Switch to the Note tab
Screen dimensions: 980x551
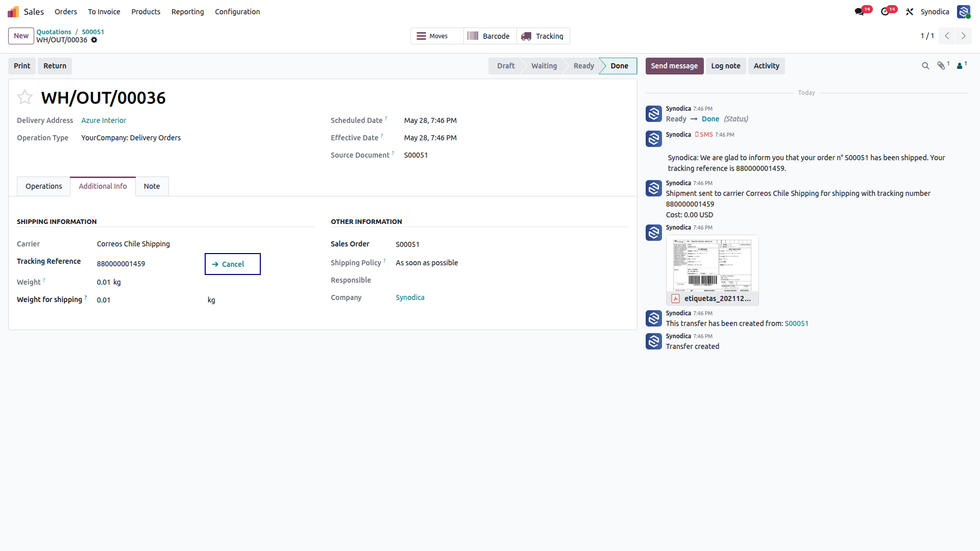pyautogui.click(x=152, y=186)
